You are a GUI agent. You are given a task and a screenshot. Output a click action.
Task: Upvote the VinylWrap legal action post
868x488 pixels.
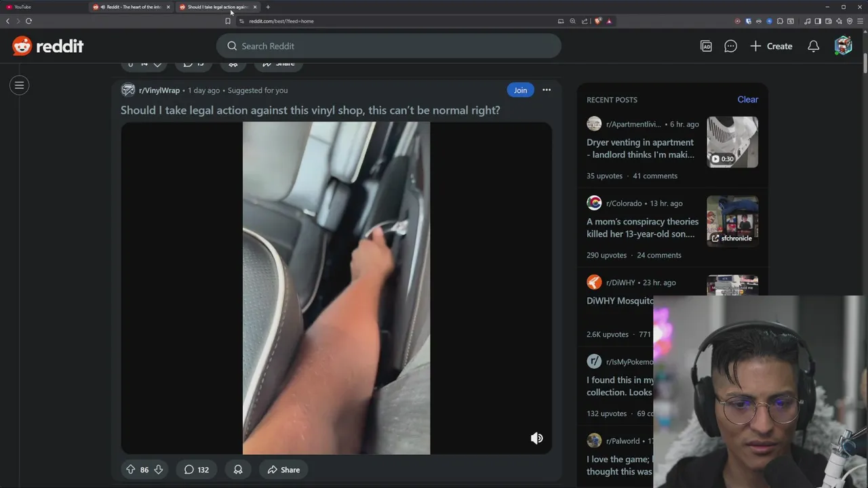(131, 470)
